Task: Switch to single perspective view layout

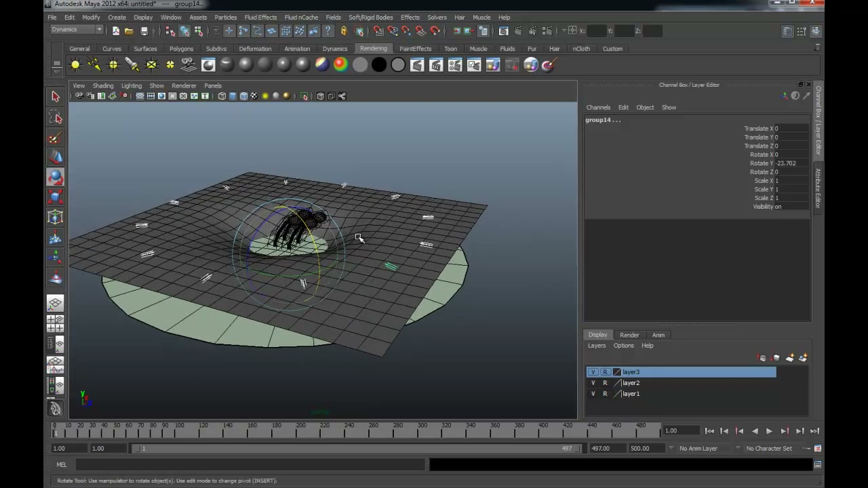Action: click(x=56, y=304)
